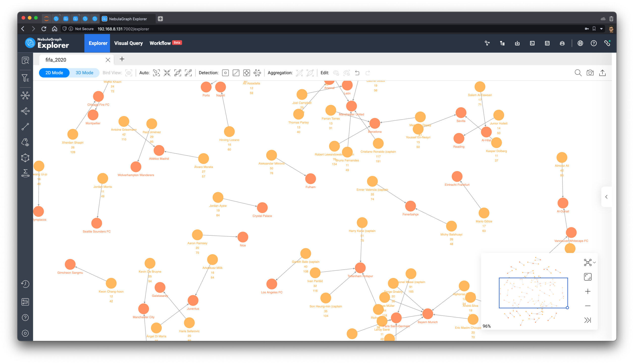
Task: Select the Atlético Madrid node
Action: 159,150
